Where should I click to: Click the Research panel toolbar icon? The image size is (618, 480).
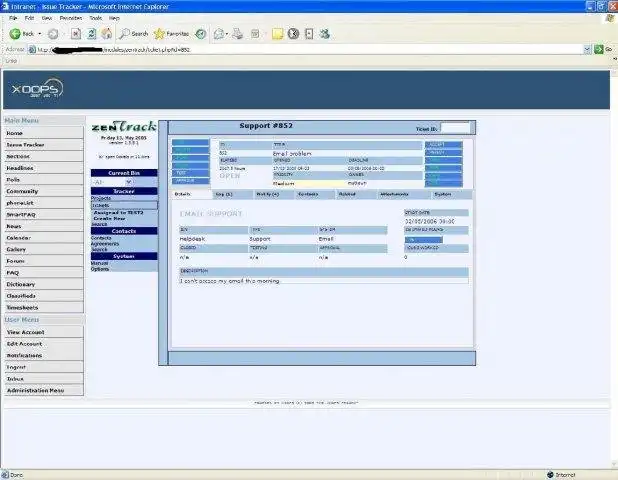[309, 34]
